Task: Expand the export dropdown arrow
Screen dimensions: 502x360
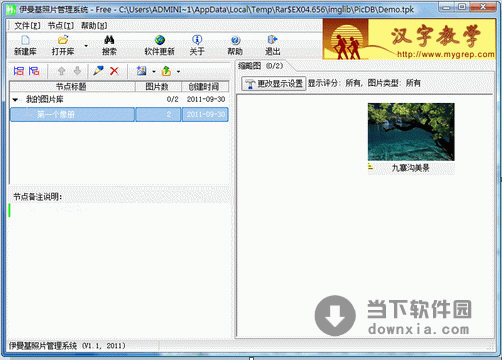Action: tap(178, 72)
